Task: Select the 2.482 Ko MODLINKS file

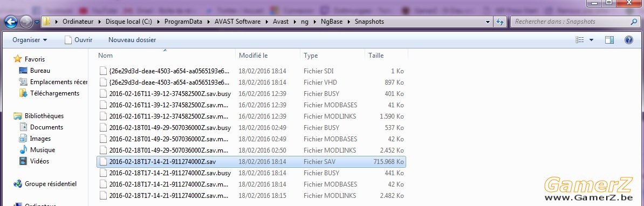Action: tap(251, 195)
